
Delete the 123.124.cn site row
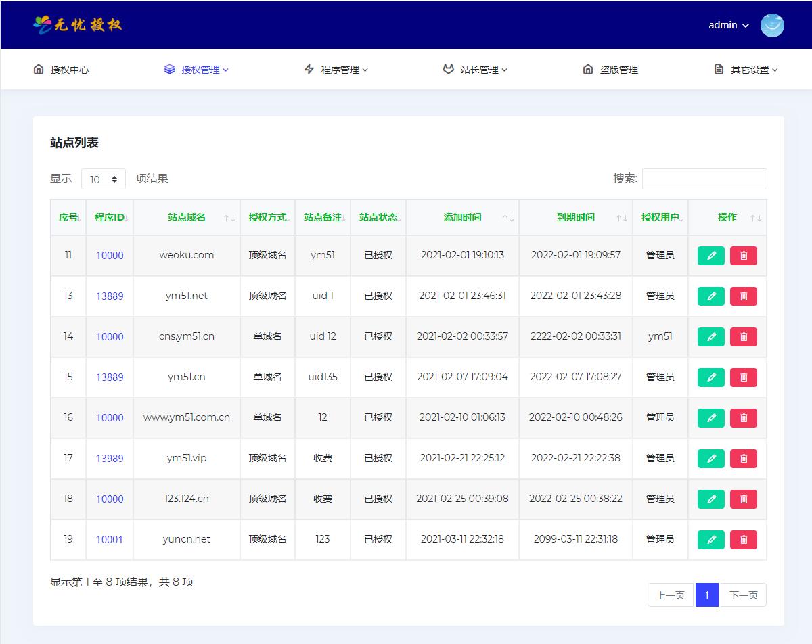pos(743,499)
